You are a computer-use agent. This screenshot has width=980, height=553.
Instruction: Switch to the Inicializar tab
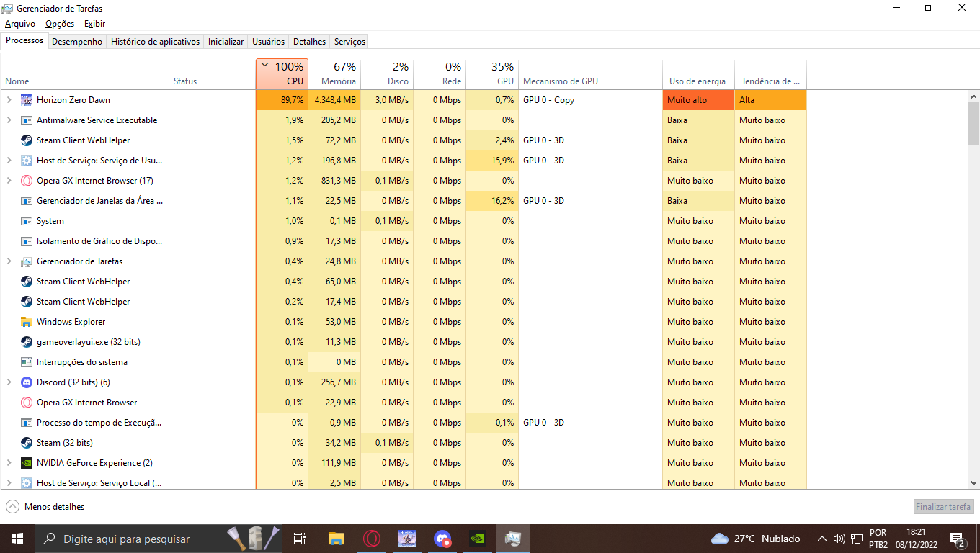[x=226, y=42]
